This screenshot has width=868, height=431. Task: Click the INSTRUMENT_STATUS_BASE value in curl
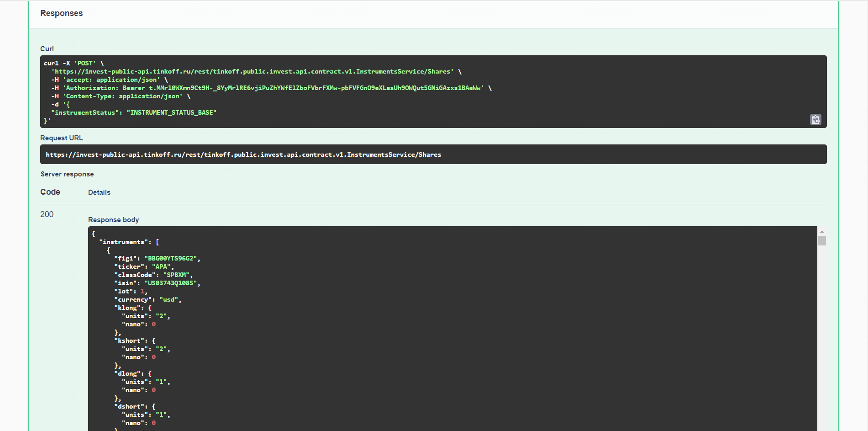[x=171, y=113]
